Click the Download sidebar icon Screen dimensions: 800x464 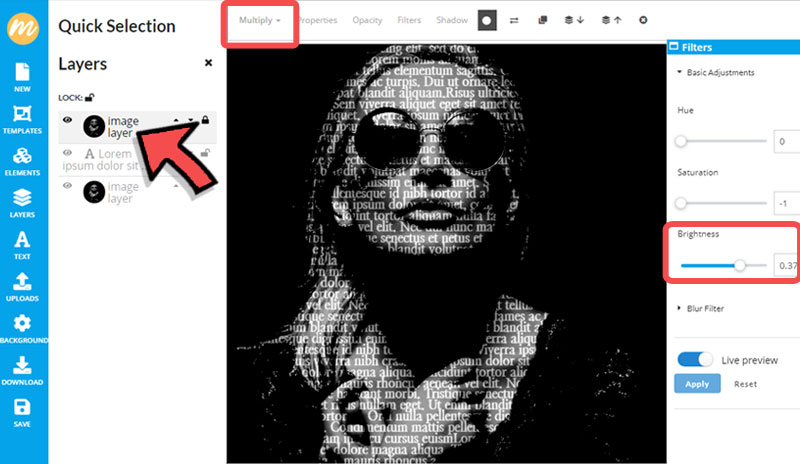tap(22, 371)
